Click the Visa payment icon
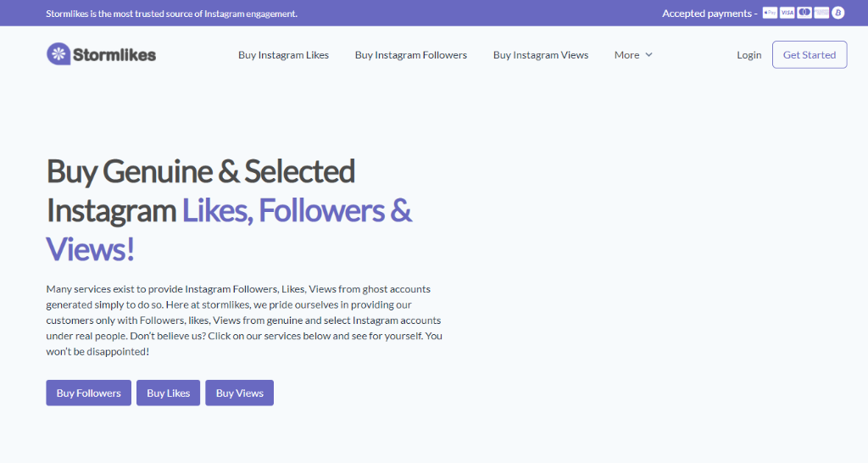The height and width of the screenshot is (463, 868). click(787, 13)
